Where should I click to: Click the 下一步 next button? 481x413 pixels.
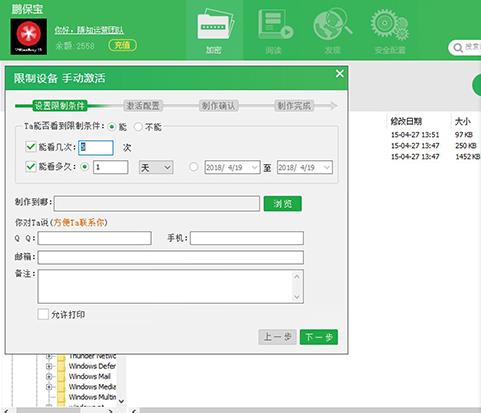point(319,337)
